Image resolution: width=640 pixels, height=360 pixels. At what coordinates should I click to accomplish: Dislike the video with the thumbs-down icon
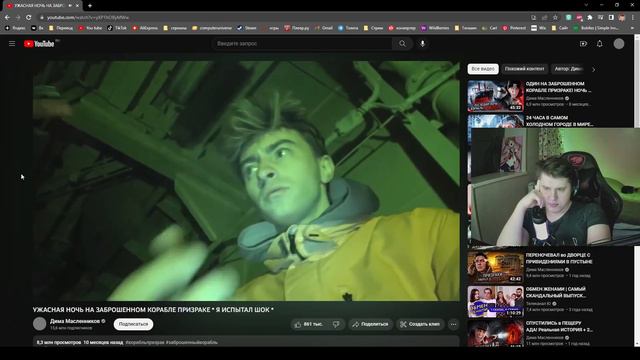tap(336, 324)
